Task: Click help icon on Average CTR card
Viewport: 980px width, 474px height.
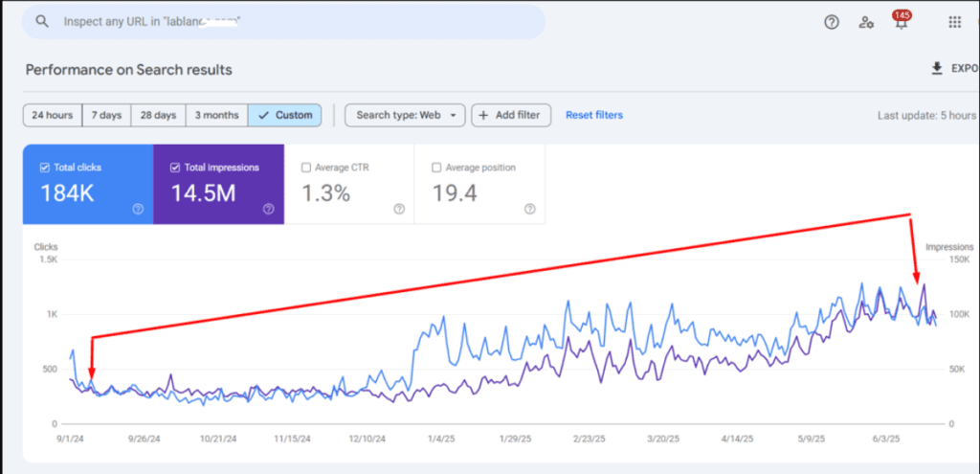Action: coord(399,209)
